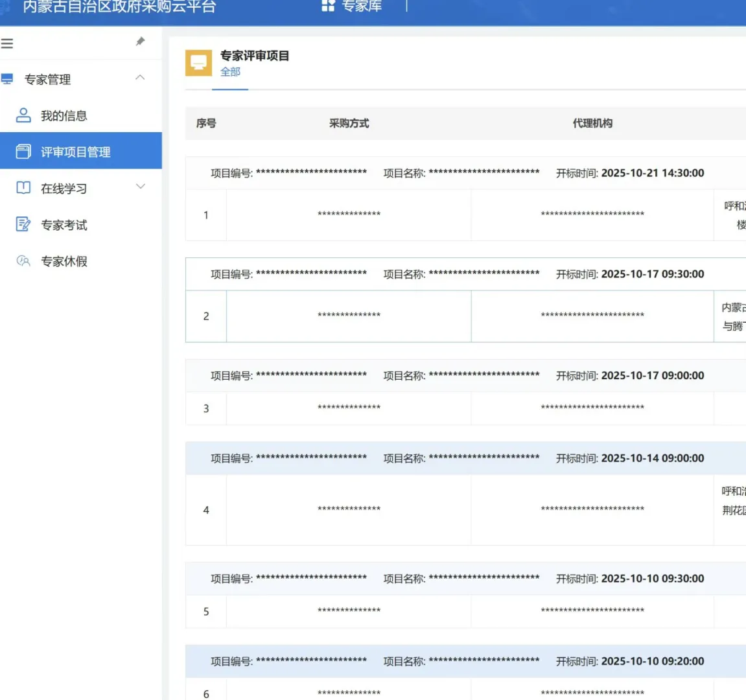The image size is (746, 700).
Task: Expand the divider menu right of 专家库
Action: [x=407, y=6]
